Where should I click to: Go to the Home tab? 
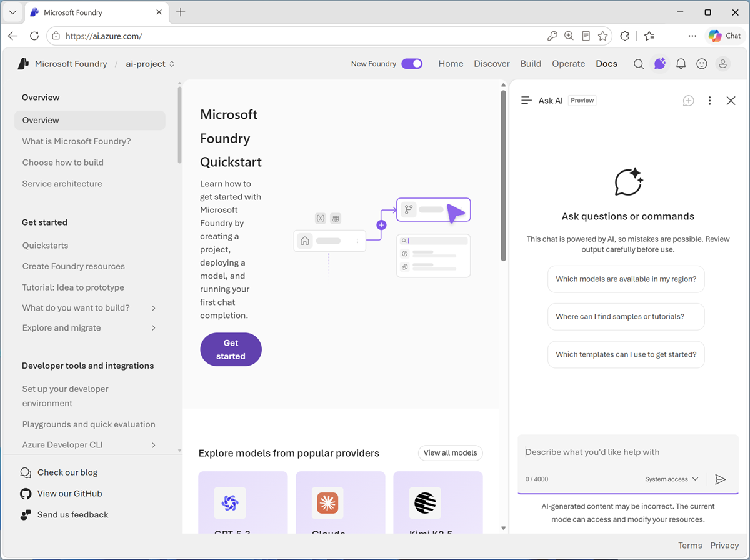(x=451, y=64)
